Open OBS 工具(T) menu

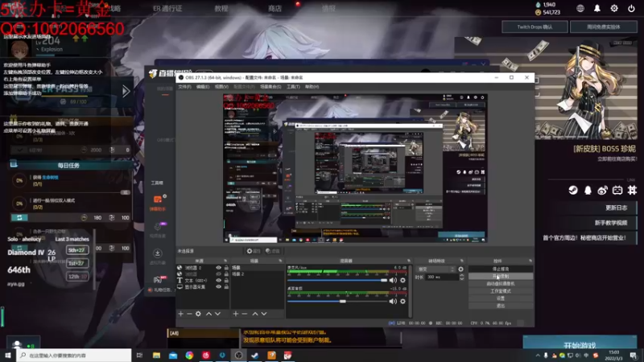click(x=293, y=87)
